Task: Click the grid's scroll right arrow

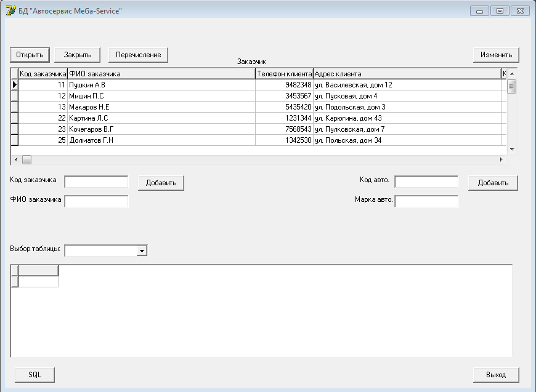Action: (x=501, y=159)
